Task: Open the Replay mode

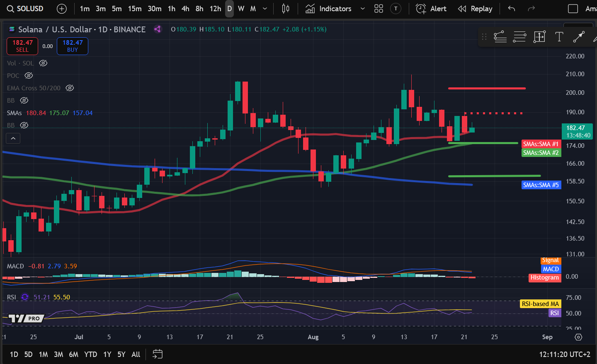Action: 475,9
